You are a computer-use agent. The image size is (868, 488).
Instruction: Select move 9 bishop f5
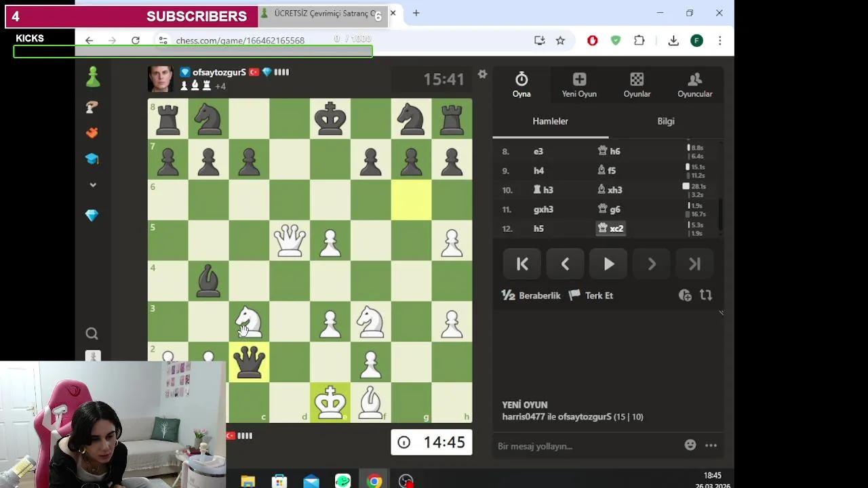607,171
